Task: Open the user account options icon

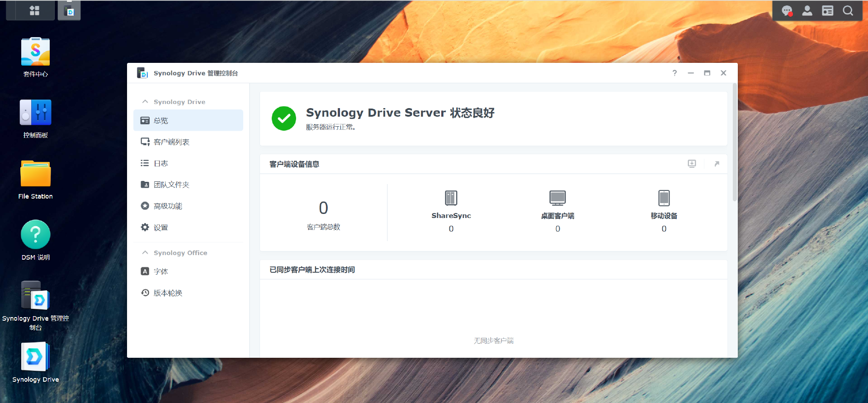Action: point(807,11)
